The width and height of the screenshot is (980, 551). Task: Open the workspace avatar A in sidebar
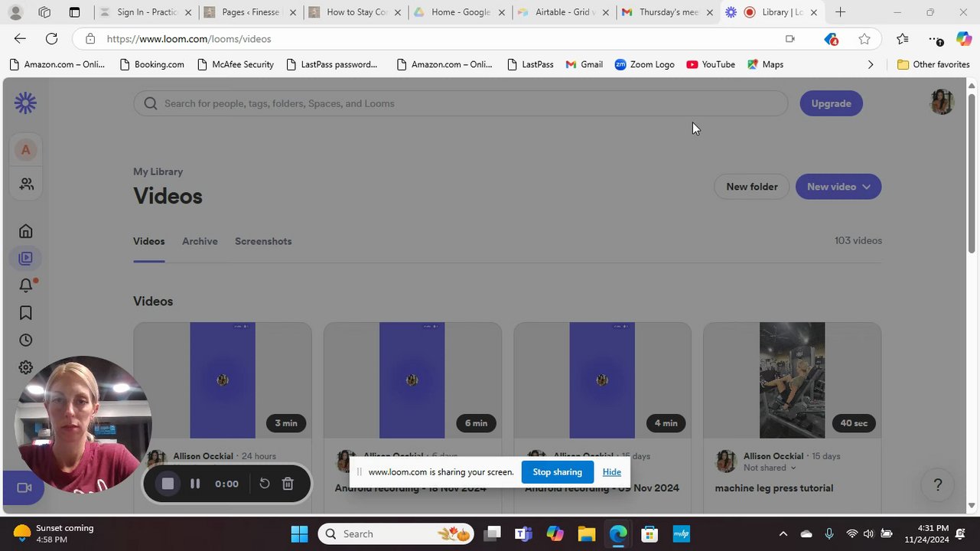25,150
